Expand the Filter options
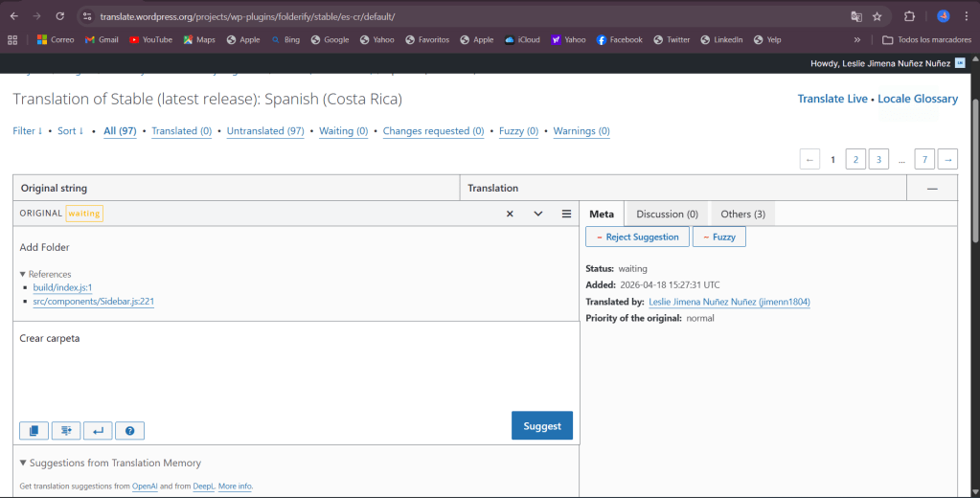The width and height of the screenshot is (980, 498). click(x=27, y=131)
